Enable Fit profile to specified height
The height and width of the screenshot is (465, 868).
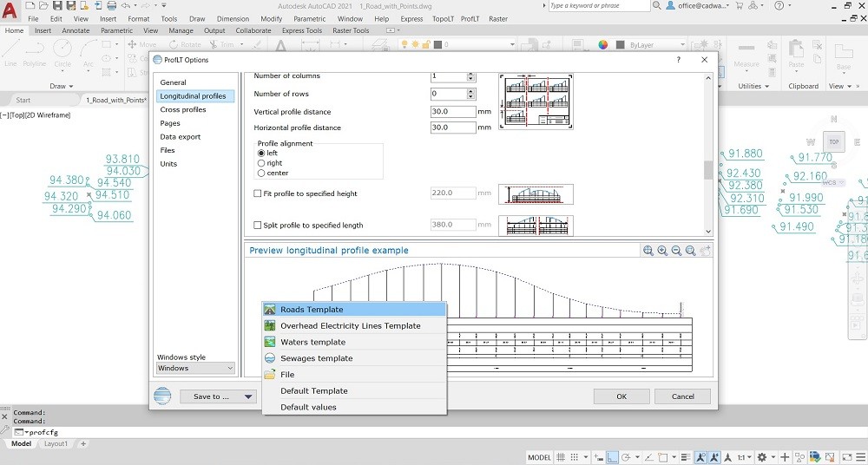[x=258, y=193]
